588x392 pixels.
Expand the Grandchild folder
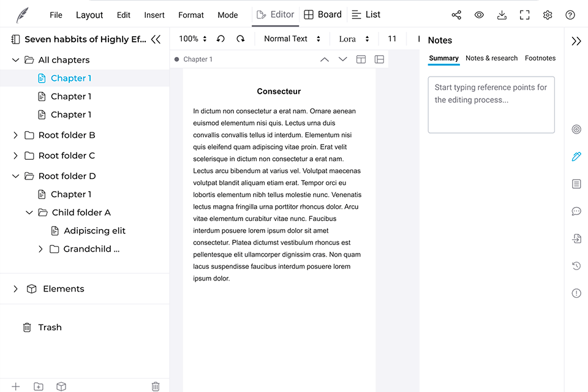pos(40,249)
